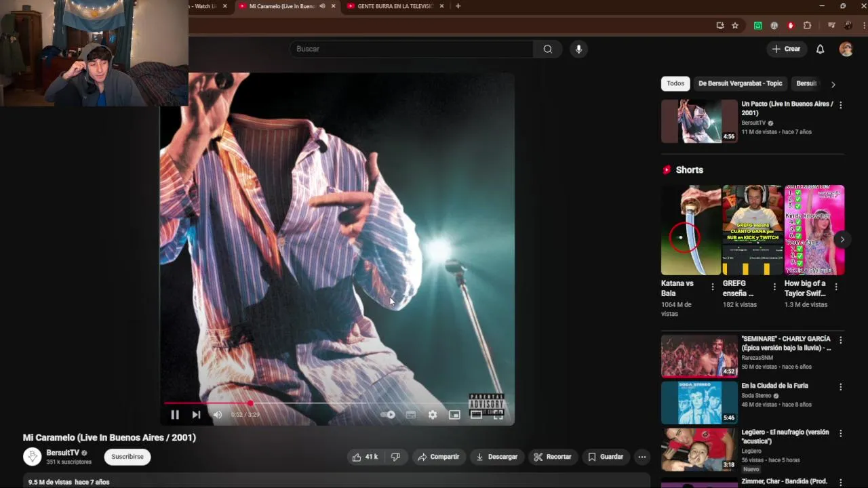Click the install app icon in address bar
Image resolution: width=868 pixels, height=488 pixels.
click(x=720, y=26)
